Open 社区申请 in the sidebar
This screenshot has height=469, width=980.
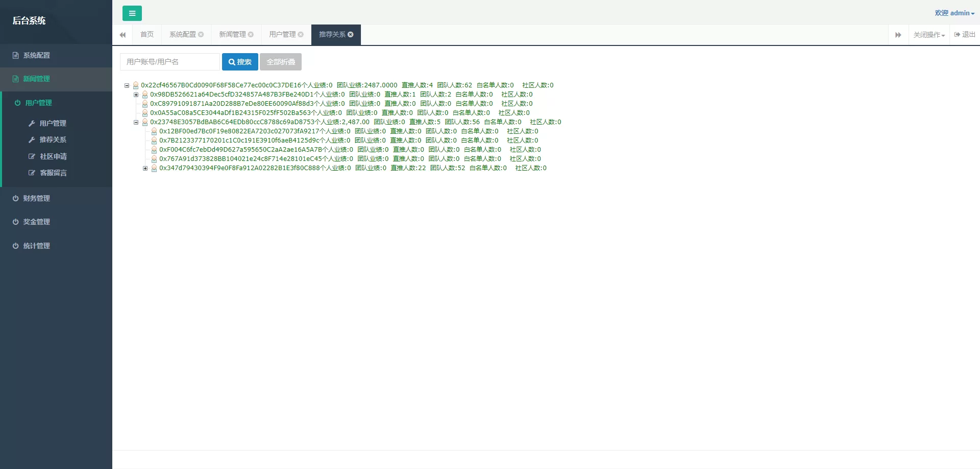53,156
